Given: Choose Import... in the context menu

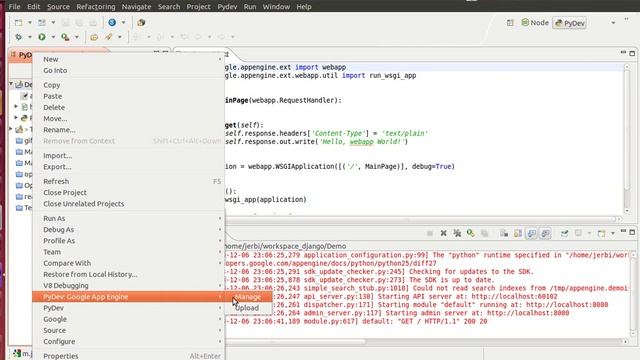Looking at the screenshot, I should pyautogui.click(x=128, y=156).
